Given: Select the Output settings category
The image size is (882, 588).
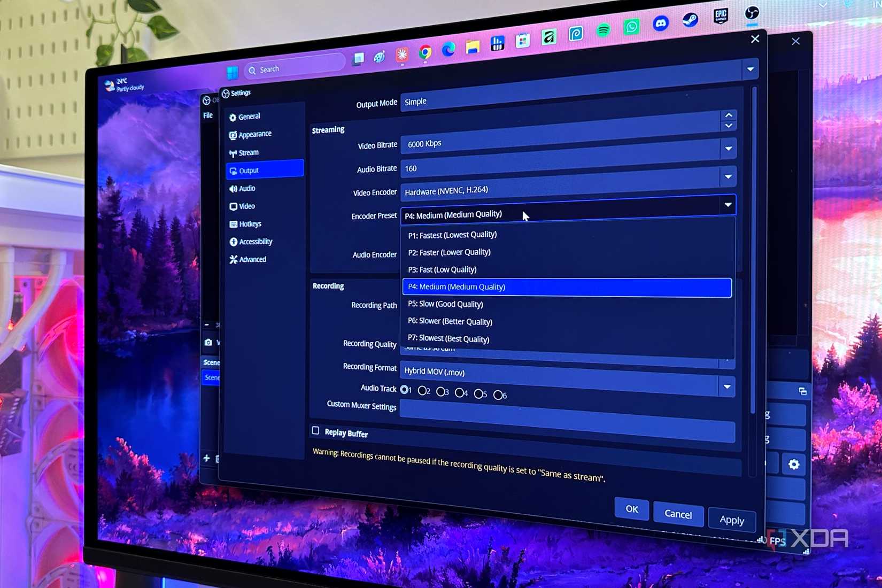Looking at the screenshot, I should point(265,170).
